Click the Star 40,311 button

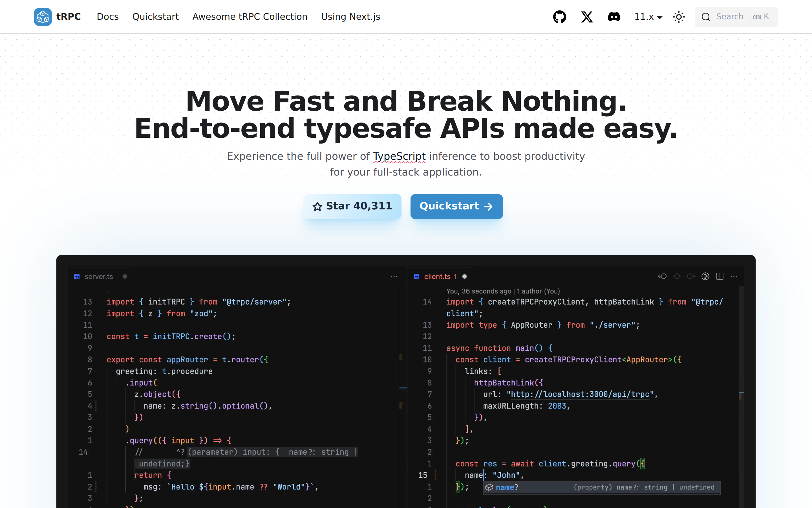[x=352, y=206]
